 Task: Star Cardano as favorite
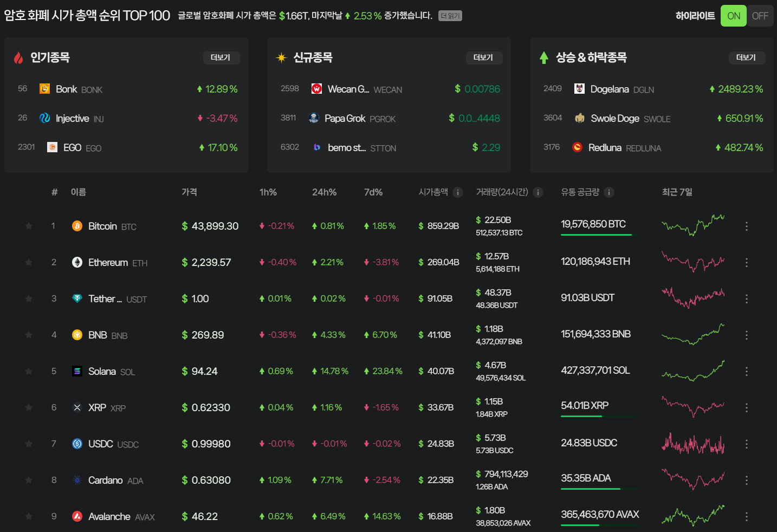(x=29, y=480)
